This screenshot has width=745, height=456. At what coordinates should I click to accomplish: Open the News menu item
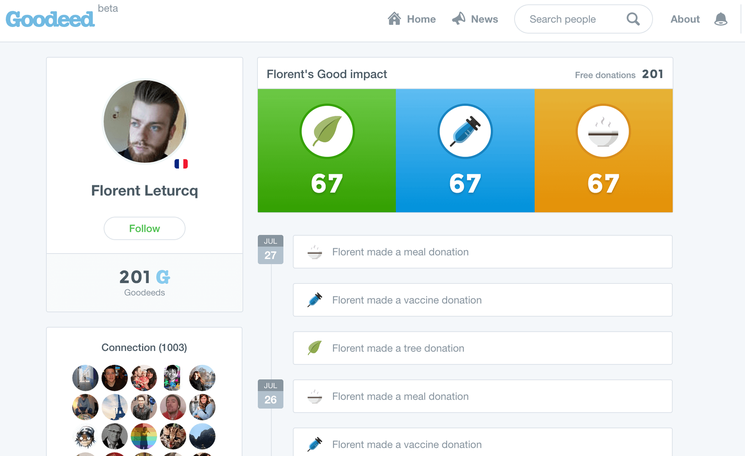tap(475, 19)
